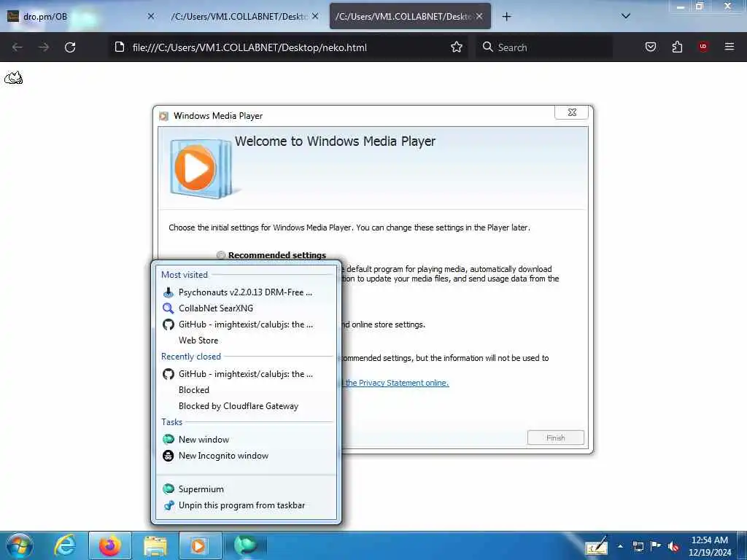Viewport: 747px width, 560px height.
Task: Click the Supermium taskbar icon
Action: (246, 545)
